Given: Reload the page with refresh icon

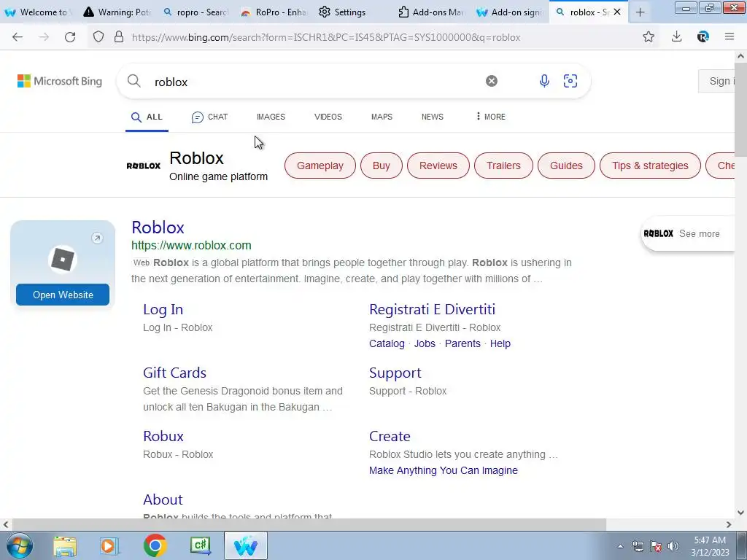Looking at the screenshot, I should coord(70,37).
